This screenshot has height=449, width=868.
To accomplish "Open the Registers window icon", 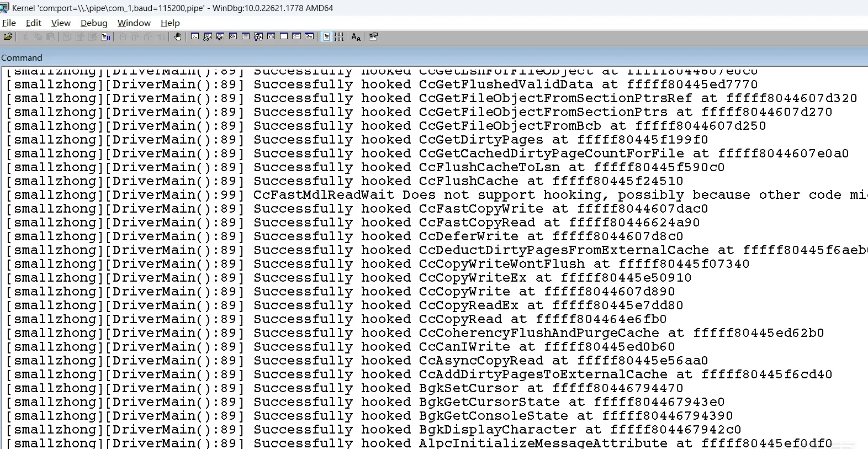I will point(233,37).
